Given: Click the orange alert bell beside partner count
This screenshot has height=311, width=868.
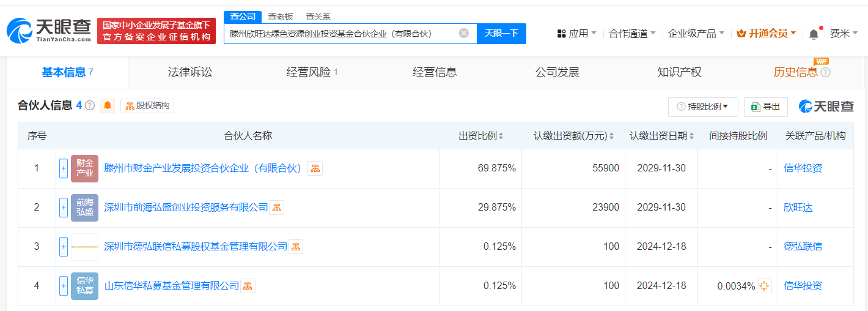Looking at the screenshot, I should click(108, 106).
